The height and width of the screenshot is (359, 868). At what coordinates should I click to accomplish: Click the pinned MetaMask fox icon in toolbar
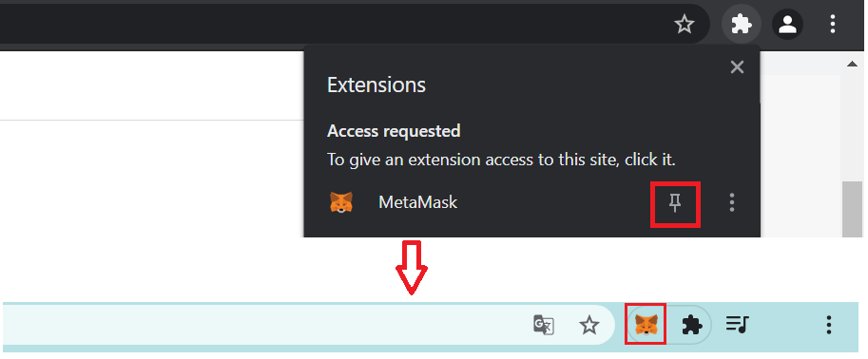[x=646, y=325]
